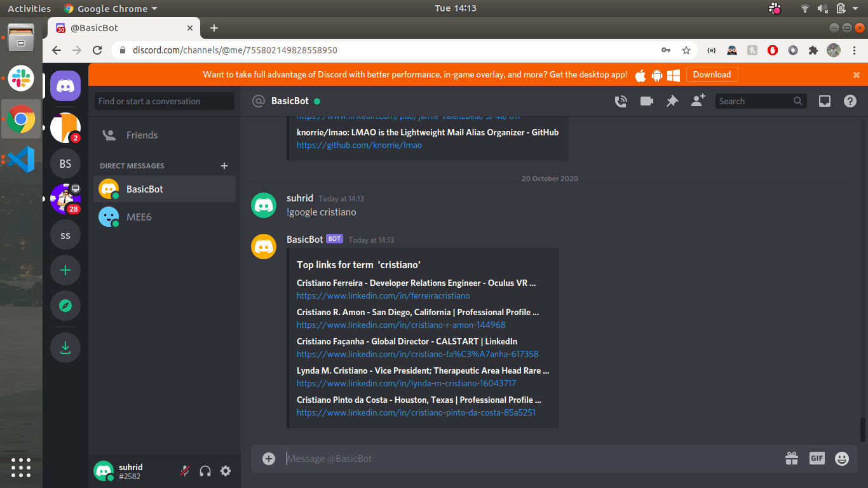Dismiss the desktop app banner
This screenshot has height=488, width=868.
pos(857,74)
